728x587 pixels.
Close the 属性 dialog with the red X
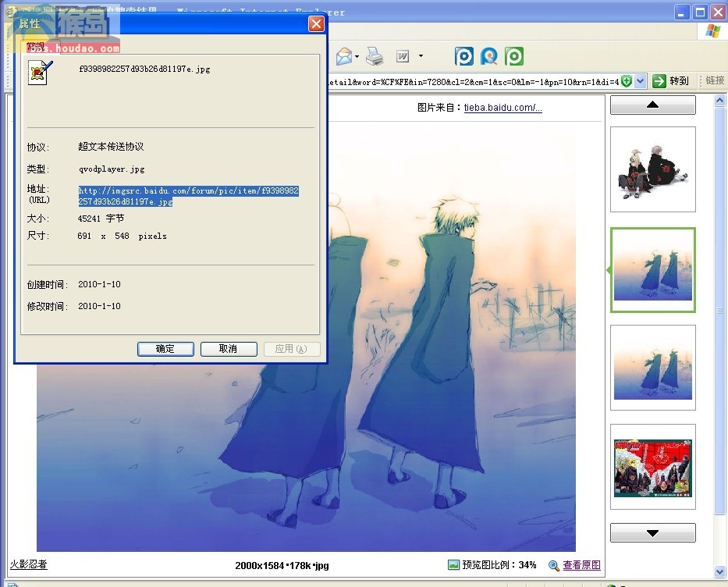click(316, 24)
